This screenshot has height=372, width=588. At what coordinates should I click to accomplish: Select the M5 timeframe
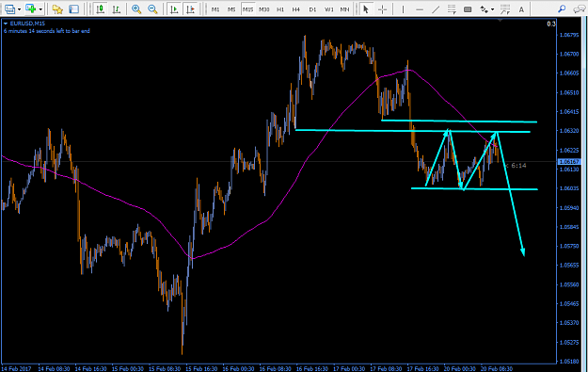[231, 9]
